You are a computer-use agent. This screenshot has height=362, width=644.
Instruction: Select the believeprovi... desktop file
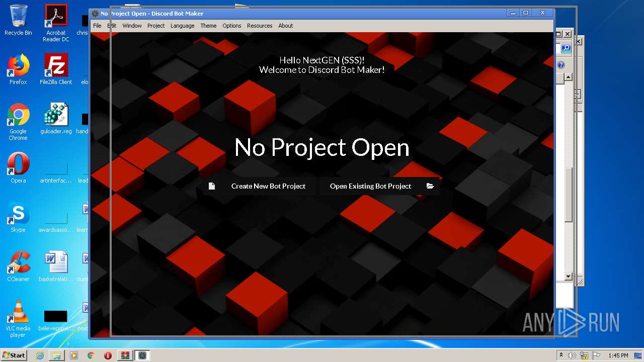pos(56,320)
